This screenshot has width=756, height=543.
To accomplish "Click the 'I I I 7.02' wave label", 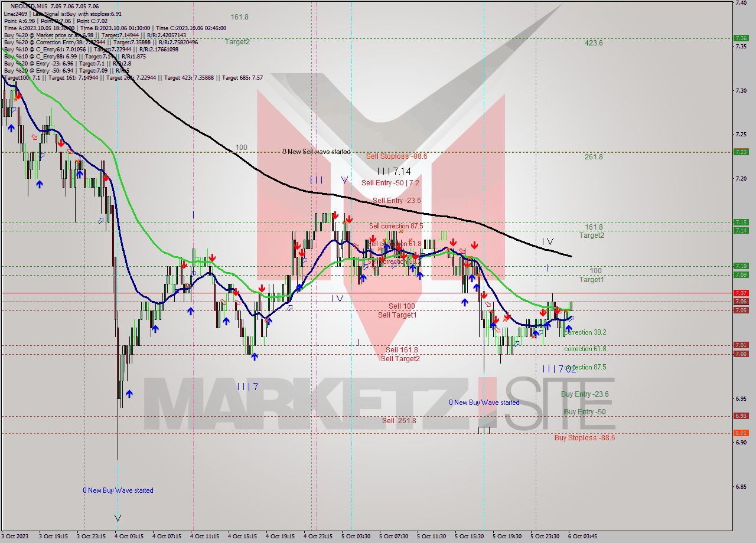I will (x=559, y=369).
